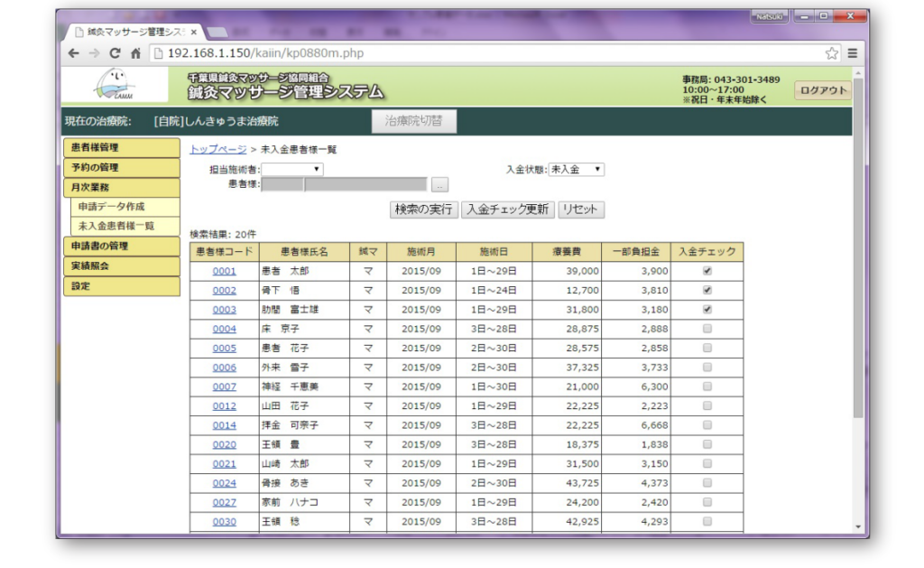Click the address bar URL
Screen dimensions: 924x568
click(x=265, y=53)
